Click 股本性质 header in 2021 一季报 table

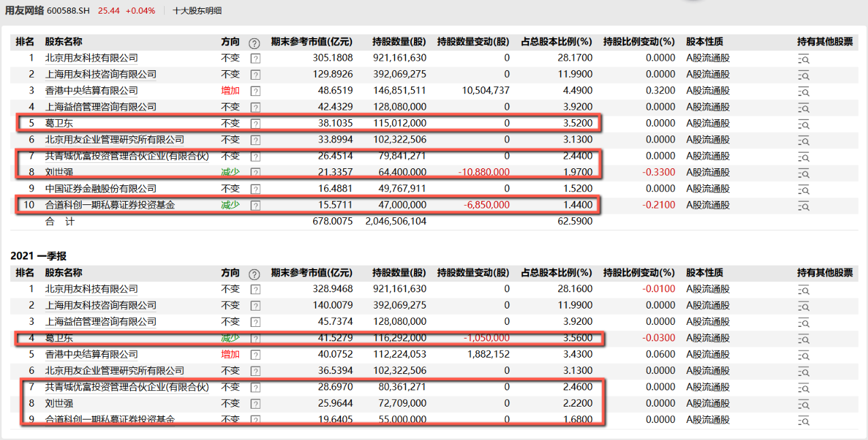(x=705, y=273)
